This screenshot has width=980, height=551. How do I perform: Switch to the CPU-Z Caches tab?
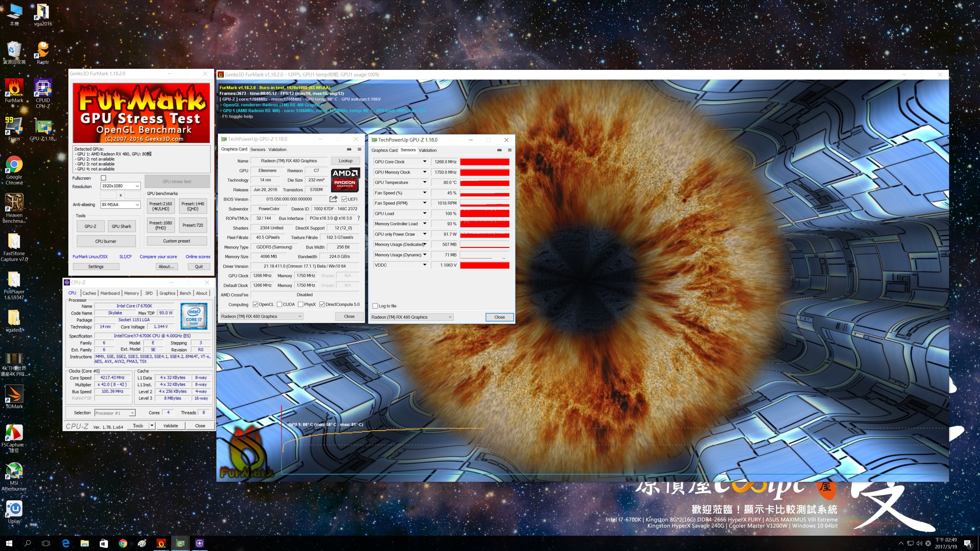tap(89, 293)
